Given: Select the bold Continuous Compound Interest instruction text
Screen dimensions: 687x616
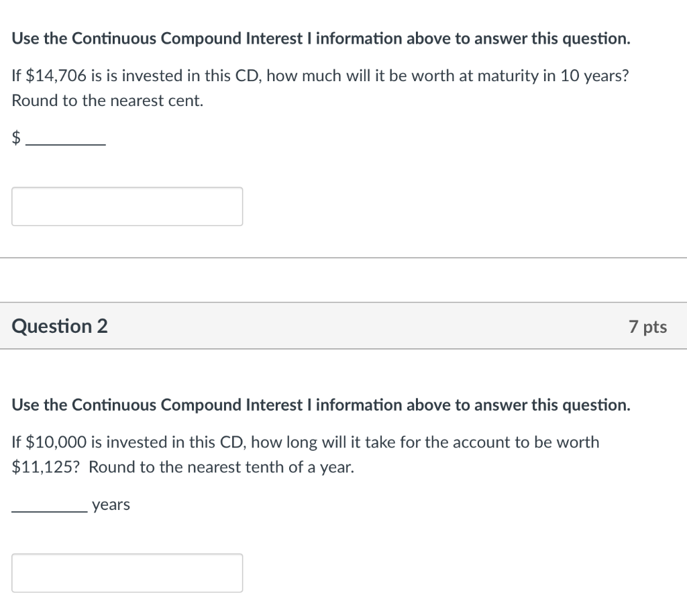Looking at the screenshot, I should coord(320,38).
